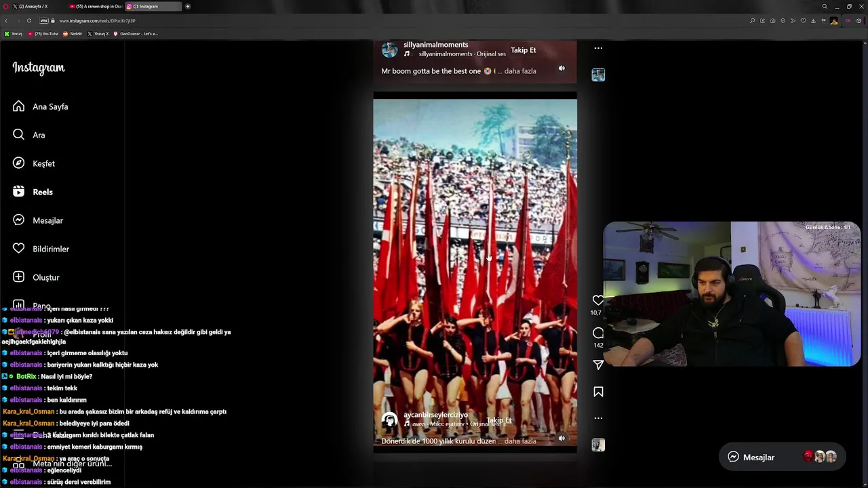Image resolution: width=868 pixels, height=488 pixels.
Task: Switch to the ramen shop YouTube tab
Action: 96,6
